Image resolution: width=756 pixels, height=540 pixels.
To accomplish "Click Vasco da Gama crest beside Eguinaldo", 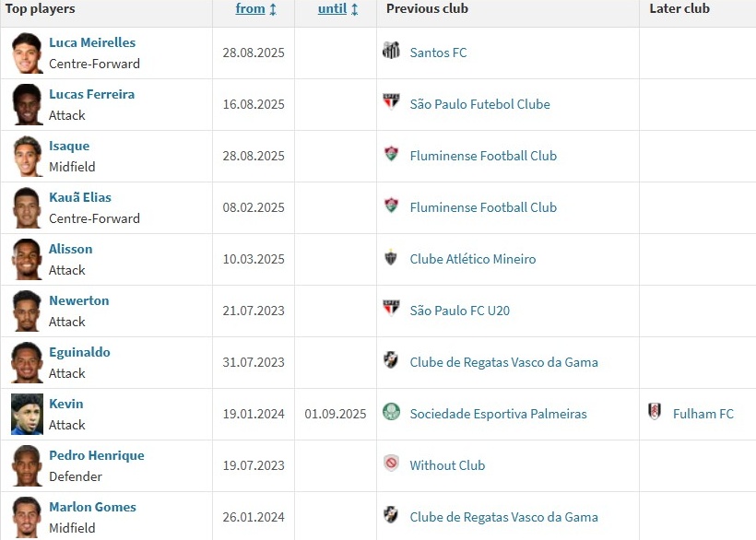I will (391, 361).
